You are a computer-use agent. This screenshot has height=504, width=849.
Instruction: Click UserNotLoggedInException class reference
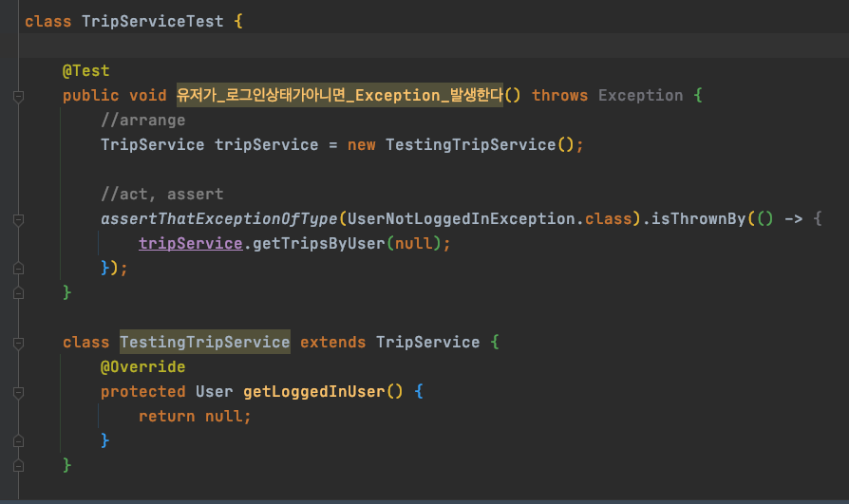pyautogui.click(x=462, y=218)
